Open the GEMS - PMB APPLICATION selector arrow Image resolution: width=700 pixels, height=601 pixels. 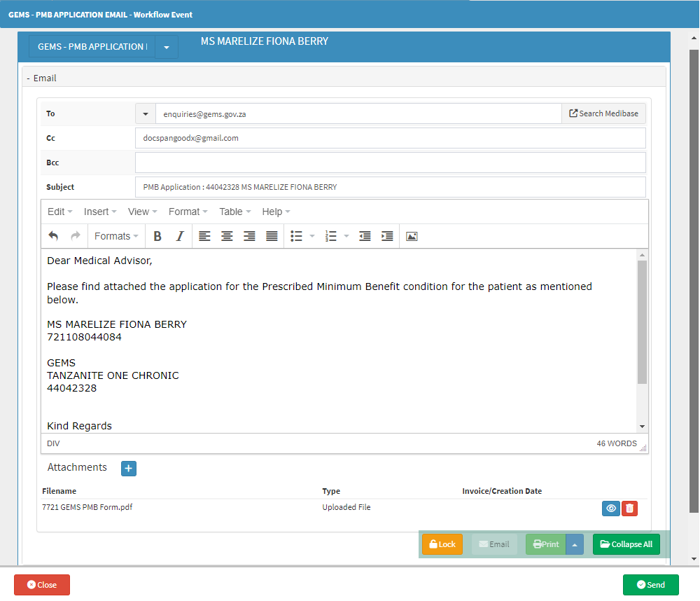(167, 47)
